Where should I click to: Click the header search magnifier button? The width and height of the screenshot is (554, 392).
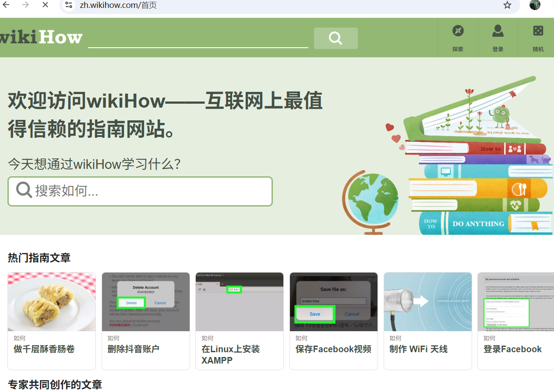click(x=336, y=38)
